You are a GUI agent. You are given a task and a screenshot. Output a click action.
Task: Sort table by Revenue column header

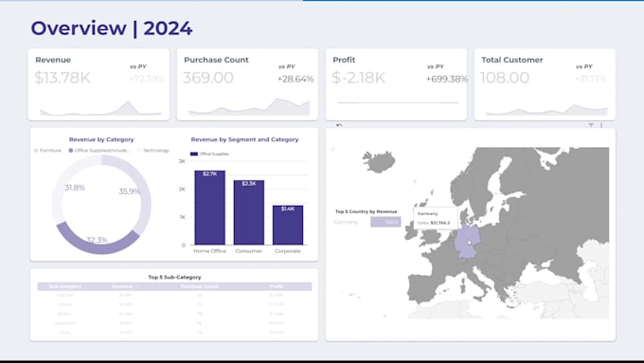point(123,286)
